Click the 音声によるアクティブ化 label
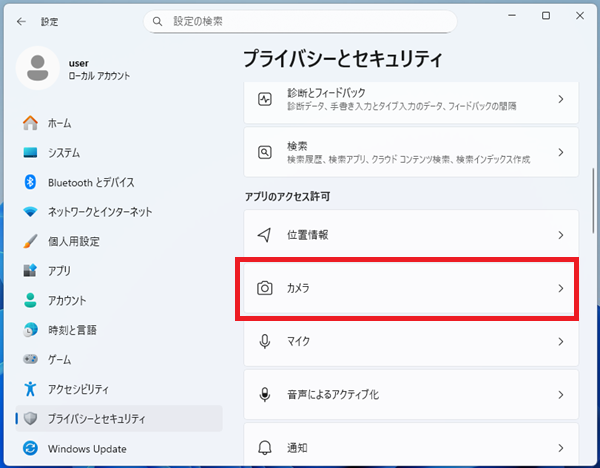The height and width of the screenshot is (468, 600). coord(333,395)
